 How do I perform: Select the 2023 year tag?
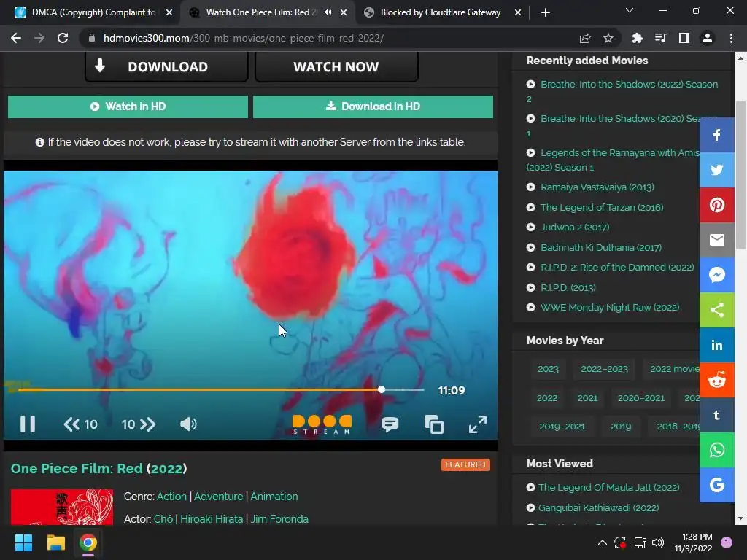[x=548, y=369]
